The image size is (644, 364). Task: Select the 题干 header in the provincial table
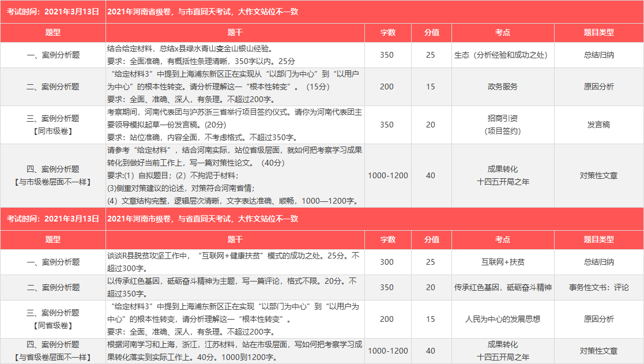click(235, 33)
